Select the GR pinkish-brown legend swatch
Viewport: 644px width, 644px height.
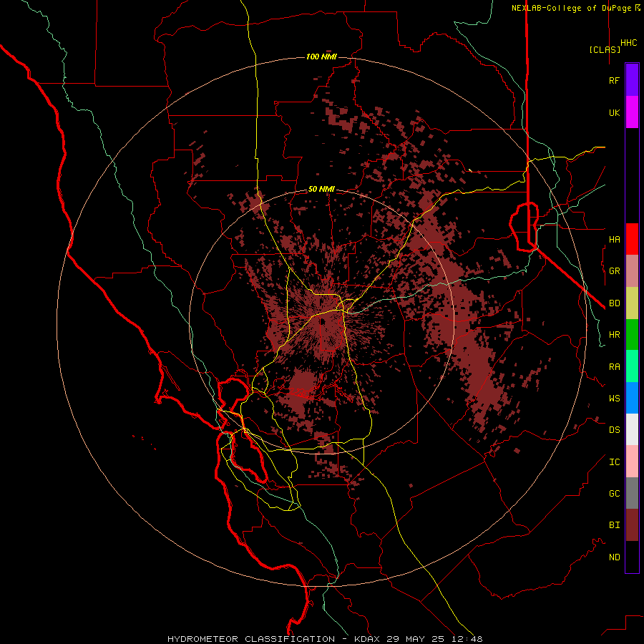tap(632, 271)
